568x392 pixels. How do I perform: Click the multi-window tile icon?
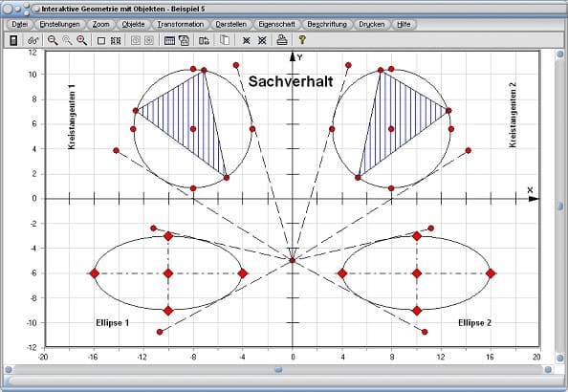(116, 40)
